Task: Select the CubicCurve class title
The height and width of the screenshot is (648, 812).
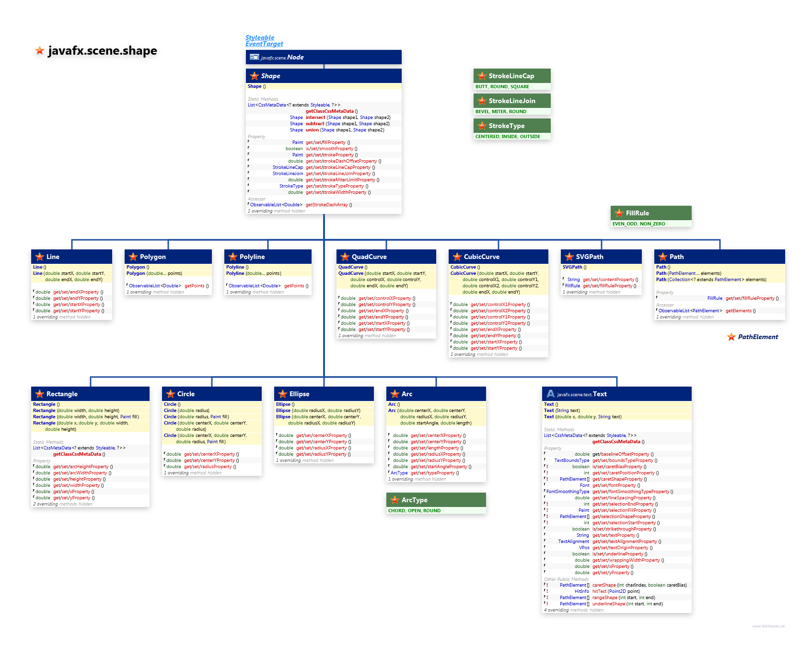Action: (x=481, y=257)
